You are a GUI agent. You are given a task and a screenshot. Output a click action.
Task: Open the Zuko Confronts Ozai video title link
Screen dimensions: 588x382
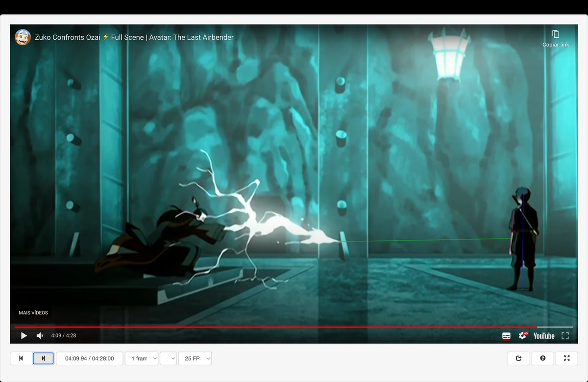click(134, 37)
